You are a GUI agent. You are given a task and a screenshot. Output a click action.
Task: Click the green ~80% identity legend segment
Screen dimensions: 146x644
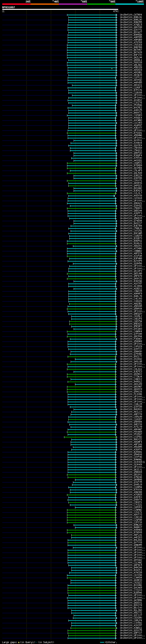(x=101, y=4)
